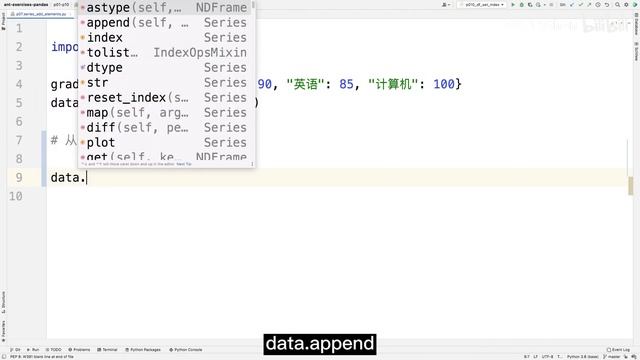Open Search Everywhere magnifier icon
This screenshot has width=640, height=360.
(618, 4)
